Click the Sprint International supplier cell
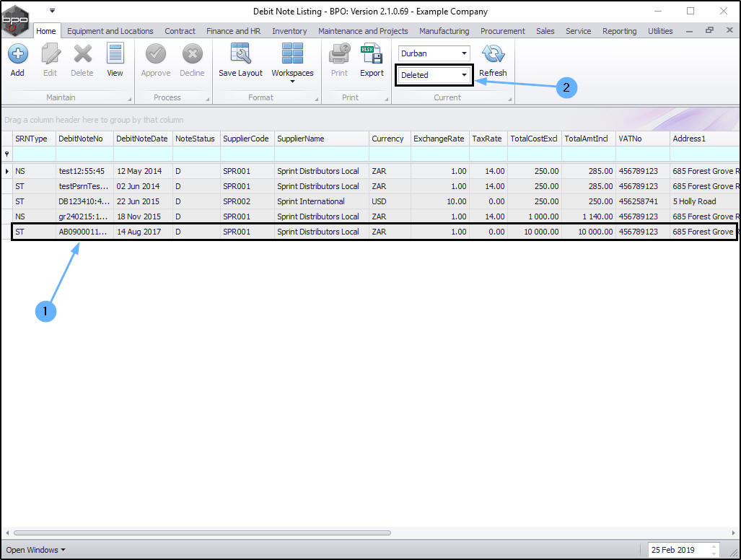The width and height of the screenshot is (741, 560). pos(322,201)
